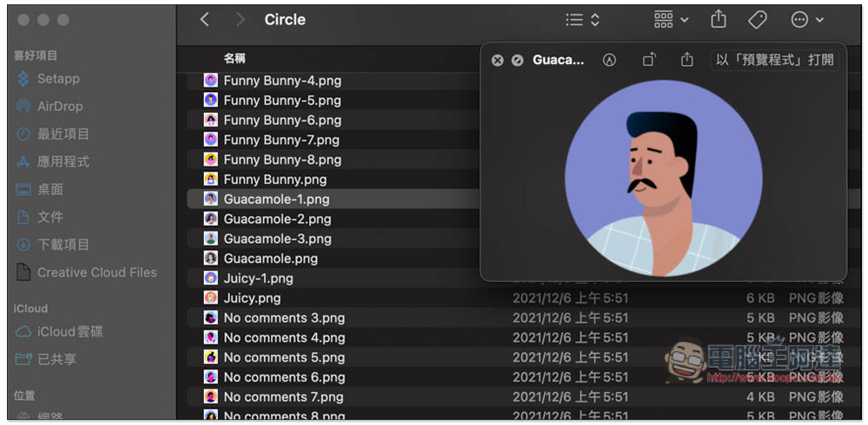Expand the group-by options dropdown
The height and width of the screenshot is (425, 868).
click(670, 19)
